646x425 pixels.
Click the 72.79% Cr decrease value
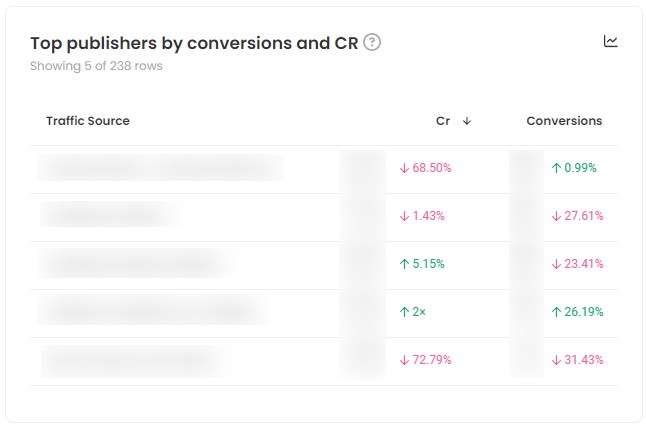pyautogui.click(x=425, y=360)
